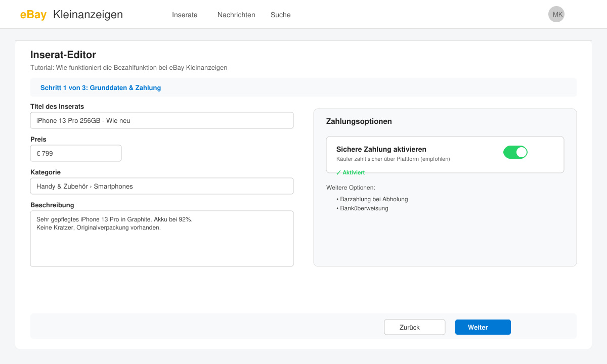Go to Nachrichten
607x364 pixels.
tap(236, 15)
